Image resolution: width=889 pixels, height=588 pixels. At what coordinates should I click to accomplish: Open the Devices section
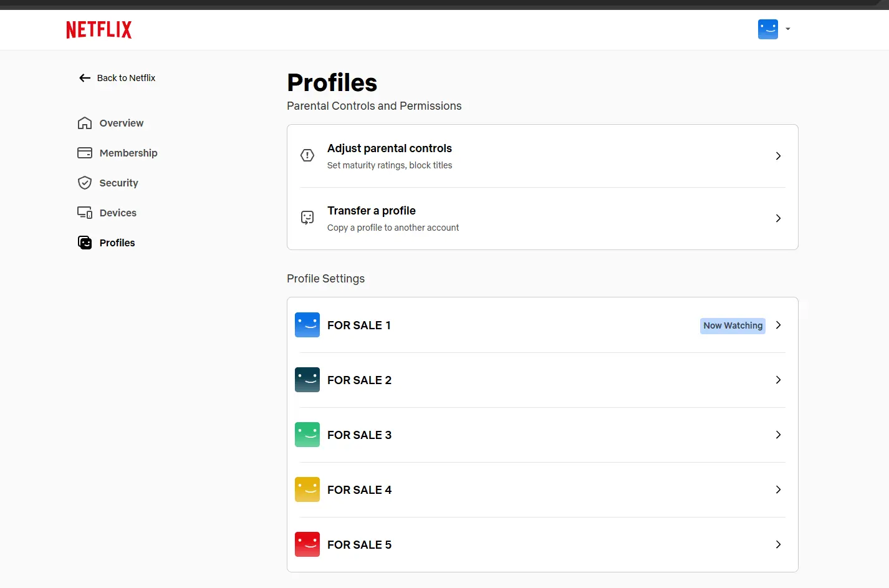tap(118, 213)
